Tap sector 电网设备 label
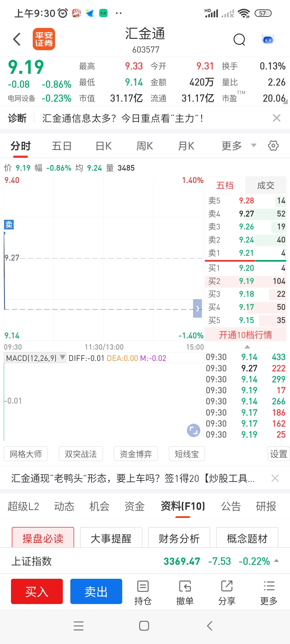The width and height of the screenshot is (290, 644). tap(21, 98)
